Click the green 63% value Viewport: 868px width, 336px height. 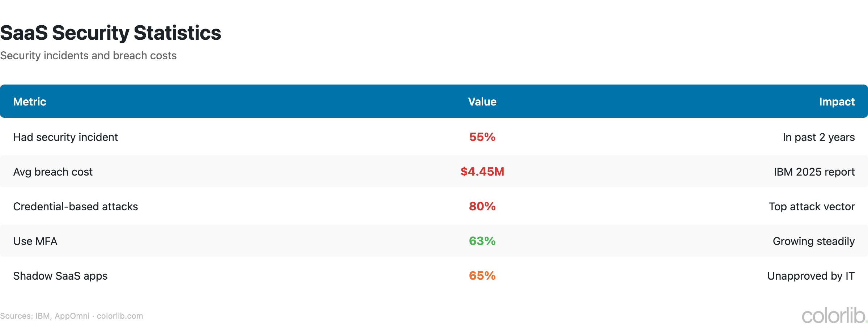pos(482,241)
